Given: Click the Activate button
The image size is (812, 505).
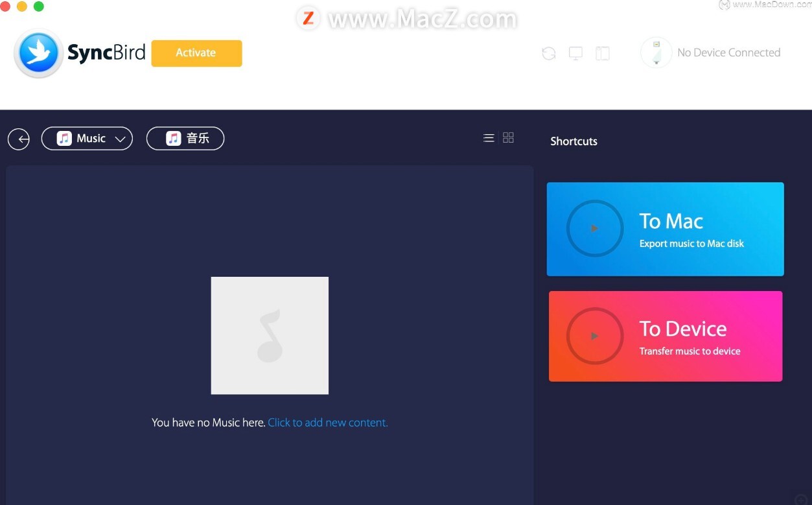Looking at the screenshot, I should click(x=196, y=53).
